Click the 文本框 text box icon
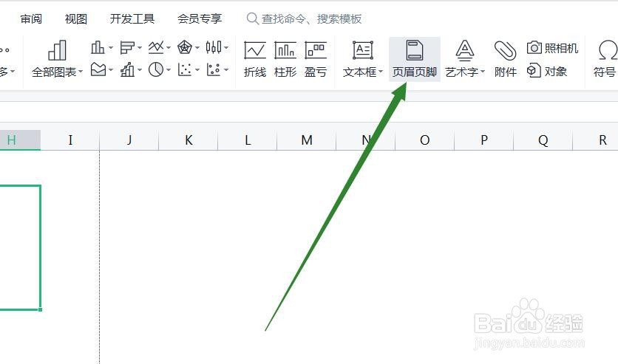 click(x=363, y=50)
